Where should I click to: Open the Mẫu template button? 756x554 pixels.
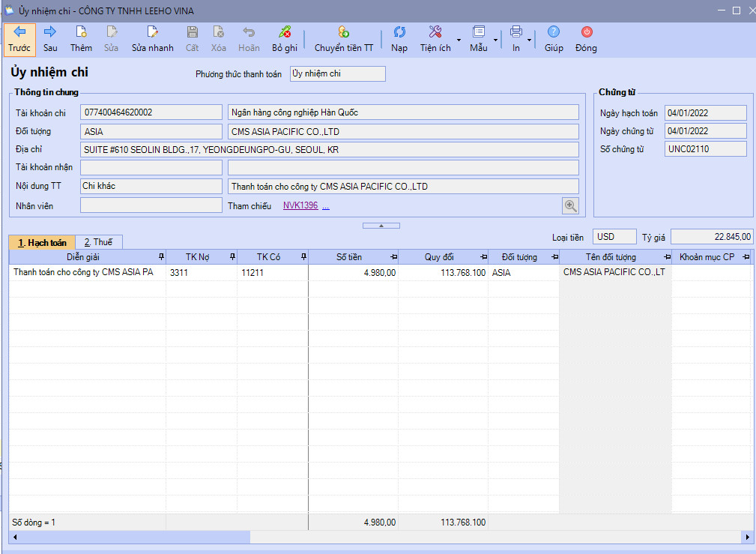tap(479, 40)
